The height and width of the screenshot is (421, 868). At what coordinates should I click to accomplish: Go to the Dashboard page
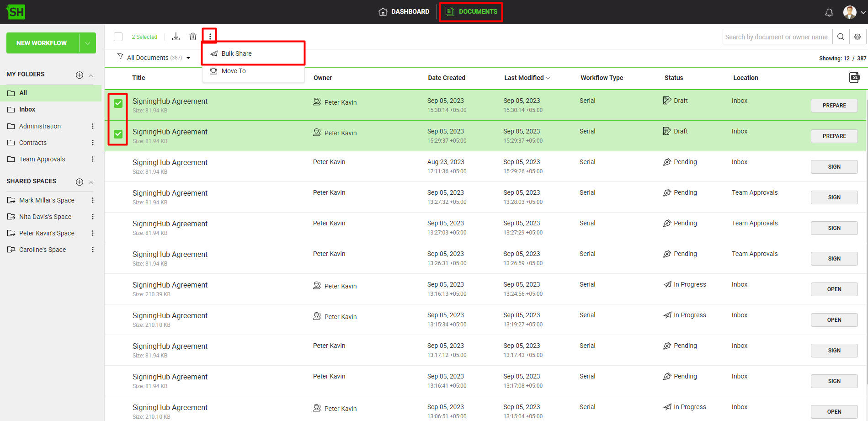(404, 11)
